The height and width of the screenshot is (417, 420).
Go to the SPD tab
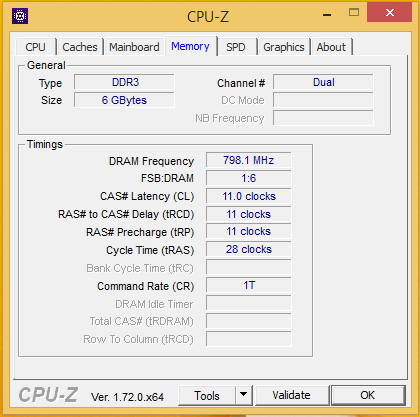tap(236, 47)
